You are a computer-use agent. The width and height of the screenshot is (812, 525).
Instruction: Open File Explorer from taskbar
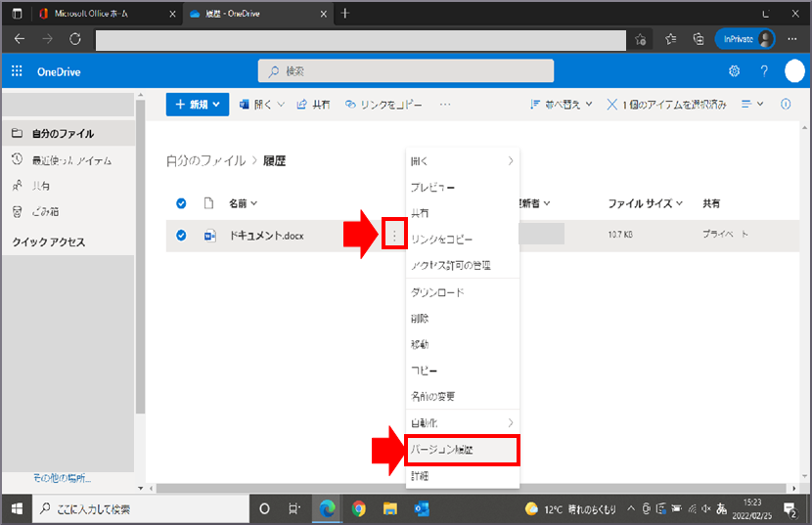(x=390, y=509)
